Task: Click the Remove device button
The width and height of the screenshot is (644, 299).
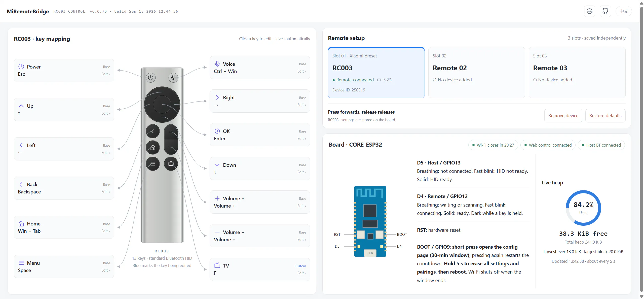Action: tap(563, 116)
